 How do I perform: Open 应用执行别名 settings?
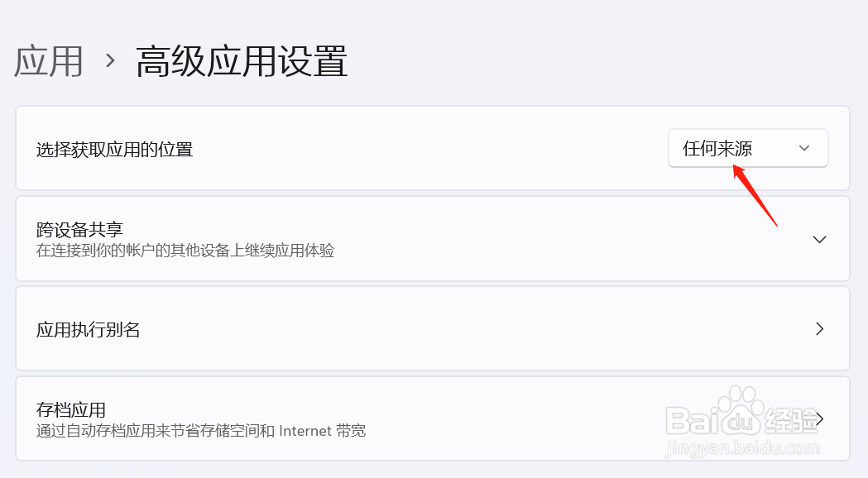point(432,328)
